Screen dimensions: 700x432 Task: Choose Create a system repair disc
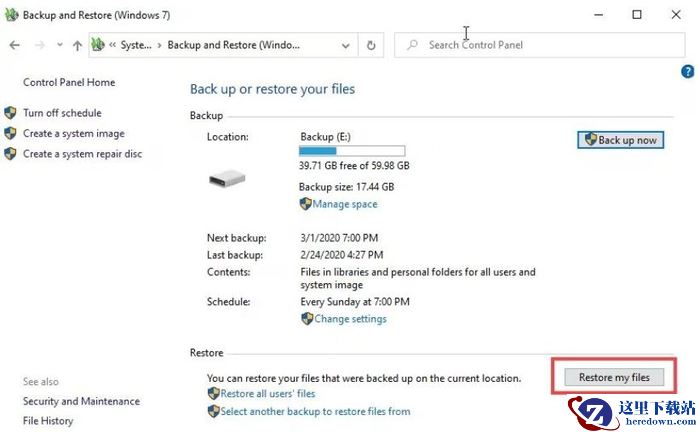coord(83,154)
